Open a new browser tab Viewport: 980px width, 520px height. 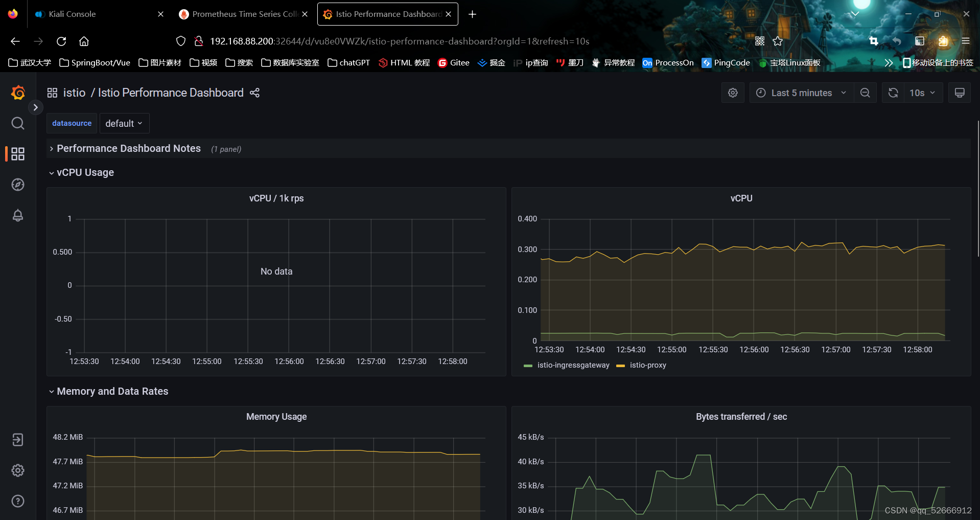click(472, 14)
